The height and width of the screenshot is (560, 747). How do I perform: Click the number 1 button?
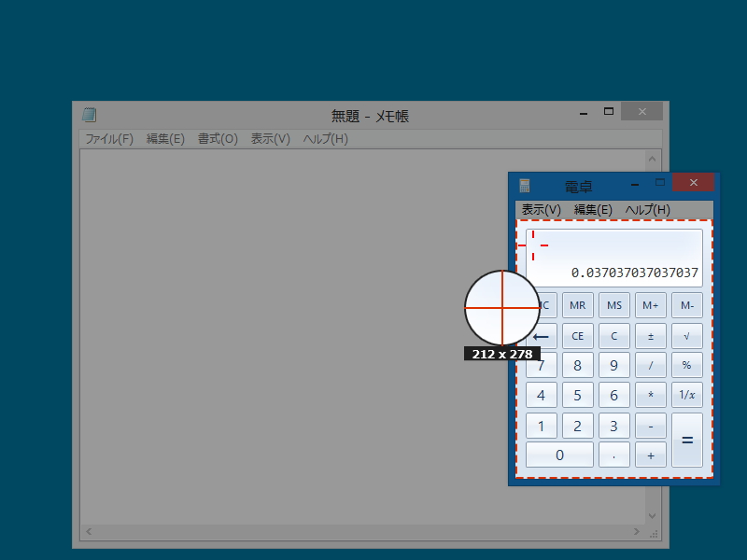tap(542, 426)
